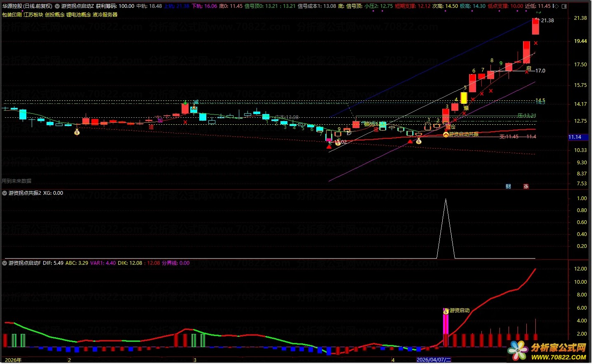This screenshot has width=593, height=364.
Task: Click the 中轨: 18.48 value
Action: point(149,6)
